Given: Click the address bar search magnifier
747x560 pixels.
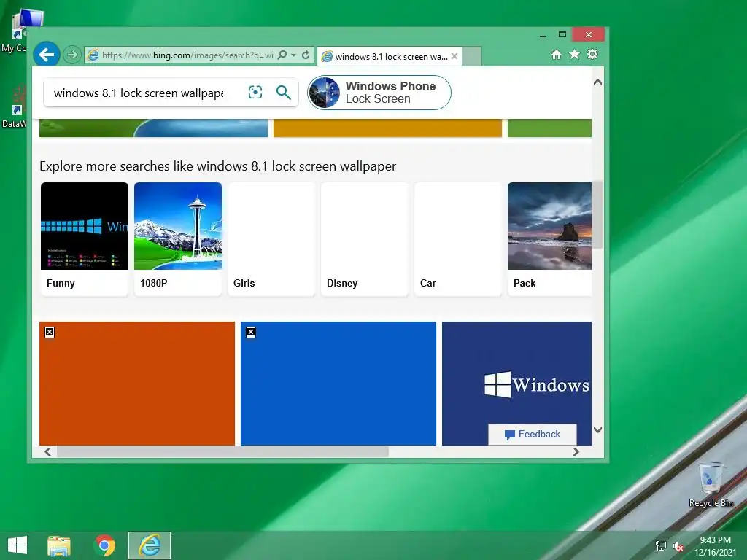Looking at the screenshot, I should click(x=282, y=55).
